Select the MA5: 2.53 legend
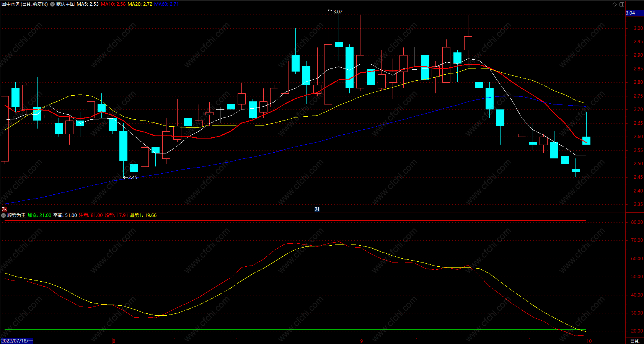 pos(88,4)
